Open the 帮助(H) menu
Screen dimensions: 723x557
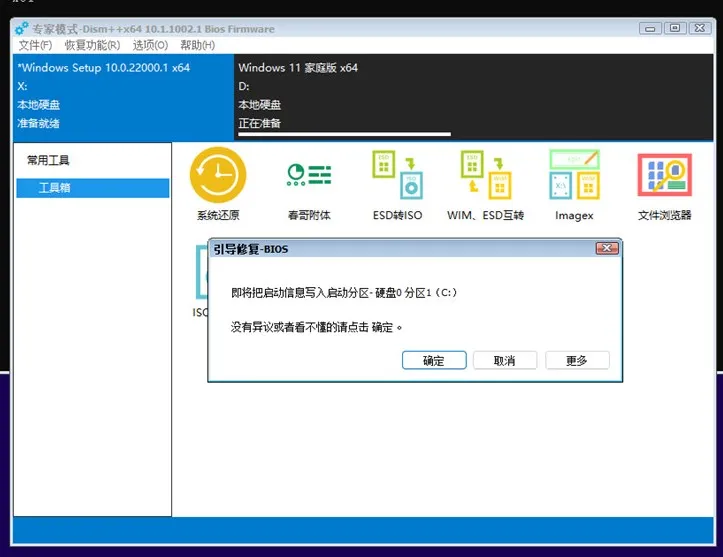197,45
